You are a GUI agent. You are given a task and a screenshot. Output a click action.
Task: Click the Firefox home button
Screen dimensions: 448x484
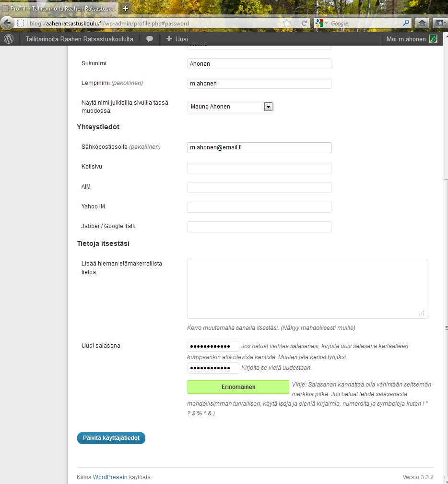click(422, 23)
